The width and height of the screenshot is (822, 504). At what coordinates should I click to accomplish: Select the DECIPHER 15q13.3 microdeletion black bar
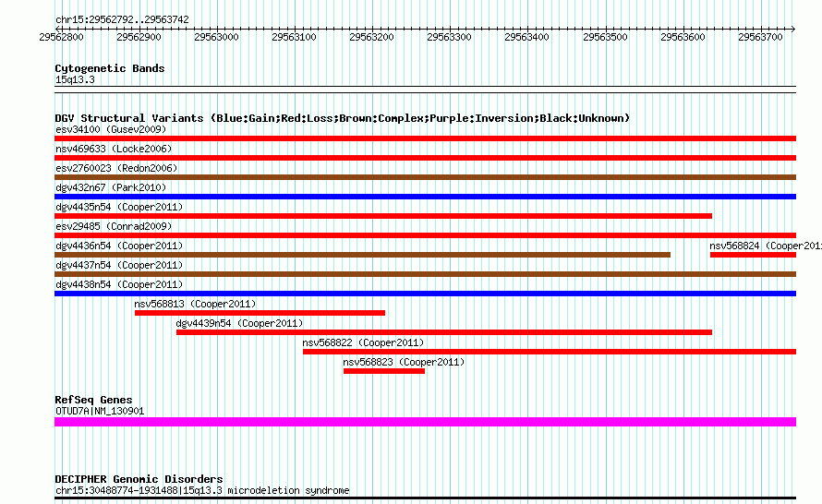click(x=425, y=498)
